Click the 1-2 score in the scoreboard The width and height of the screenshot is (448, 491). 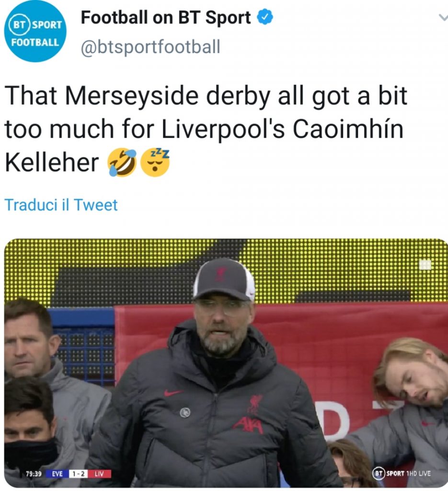[x=77, y=474]
